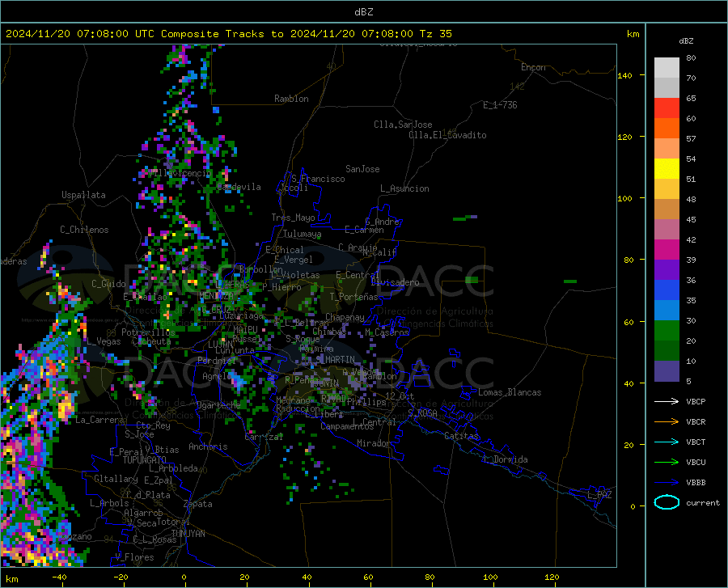
Task: Click the orange VBCR arrow legend icon
Action: pyautogui.click(x=667, y=422)
